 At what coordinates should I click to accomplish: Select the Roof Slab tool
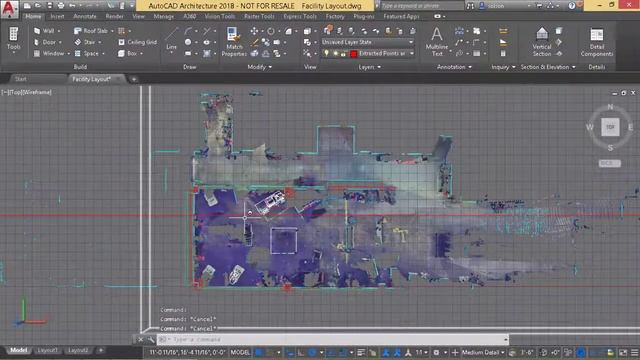point(91,31)
